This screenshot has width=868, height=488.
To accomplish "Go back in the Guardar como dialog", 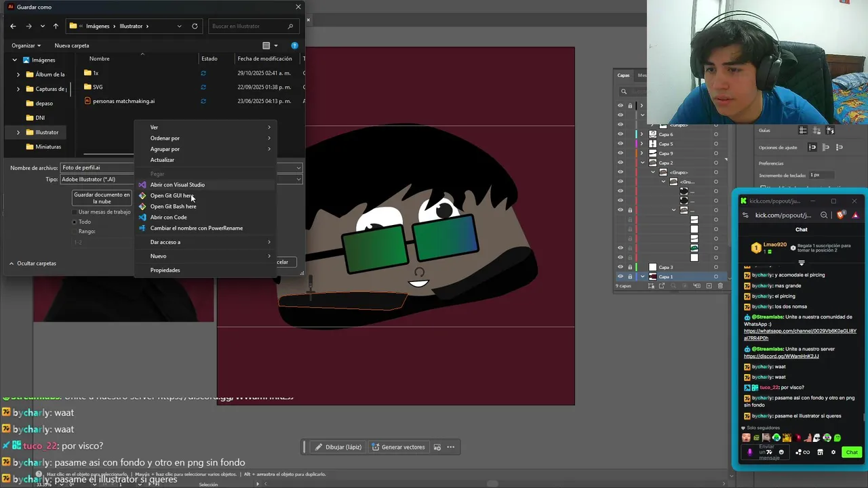I will 13,26.
